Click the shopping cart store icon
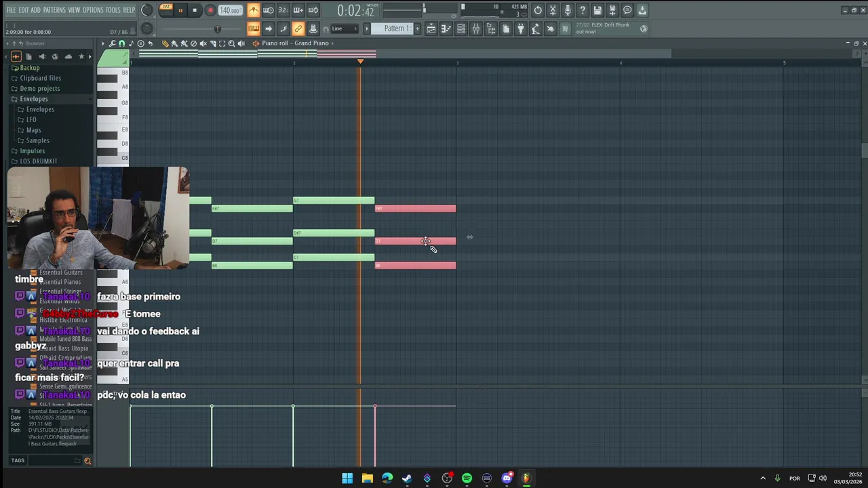Screen dimensions: 868x488 pos(565,28)
